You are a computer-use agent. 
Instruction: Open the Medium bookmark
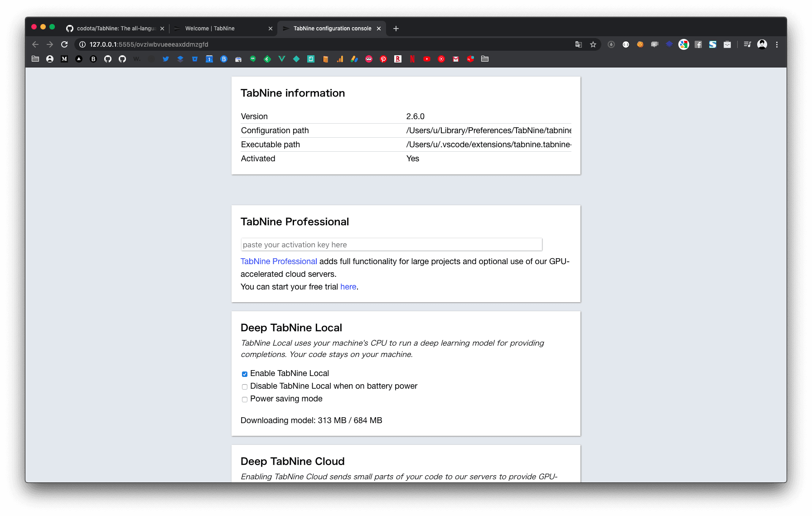point(64,59)
